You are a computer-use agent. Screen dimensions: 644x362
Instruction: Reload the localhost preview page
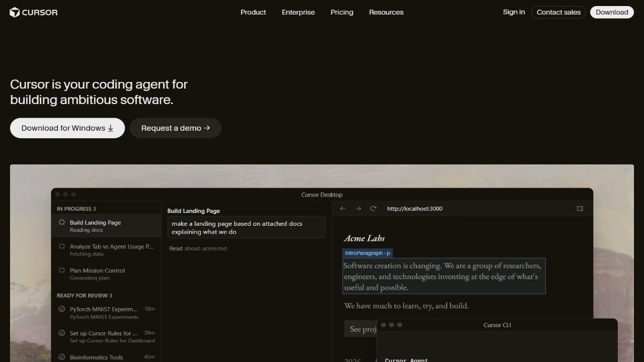point(373,209)
